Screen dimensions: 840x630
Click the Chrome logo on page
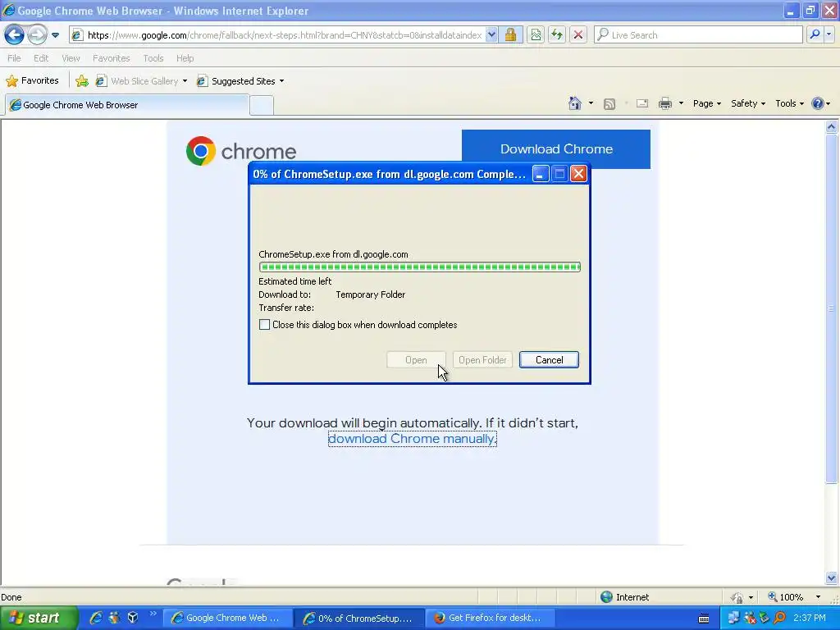click(241, 151)
